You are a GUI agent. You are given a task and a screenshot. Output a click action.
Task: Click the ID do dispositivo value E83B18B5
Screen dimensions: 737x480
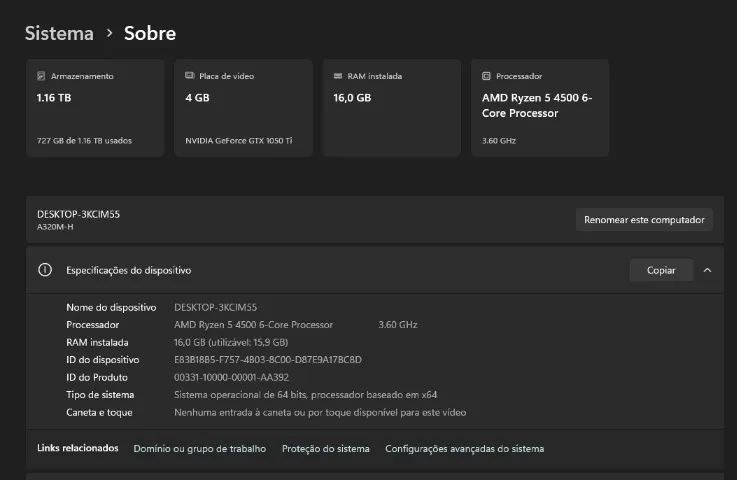coord(268,360)
